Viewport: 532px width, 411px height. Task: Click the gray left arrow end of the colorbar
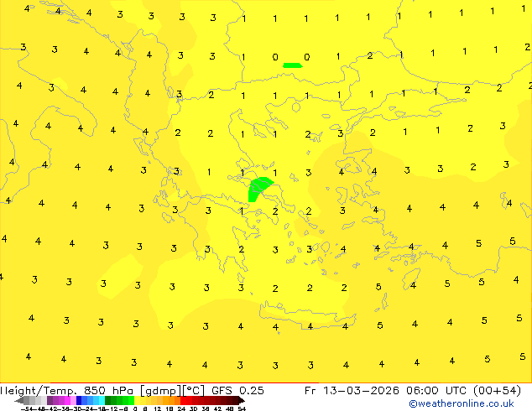pyautogui.click(x=18, y=400)
